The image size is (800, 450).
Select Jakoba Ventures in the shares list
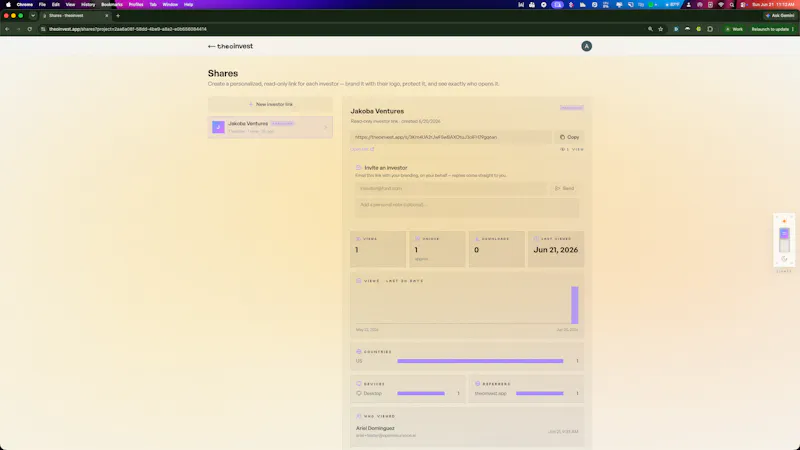[270, 127]
